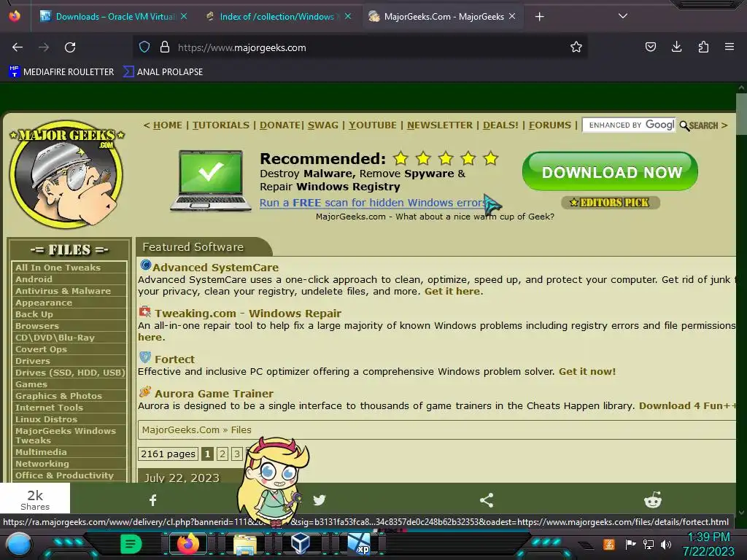The width and height of the screenshot is (747, 560).
Task: Click the green DOWNLOAD NOW button
Action: [611, 172]
